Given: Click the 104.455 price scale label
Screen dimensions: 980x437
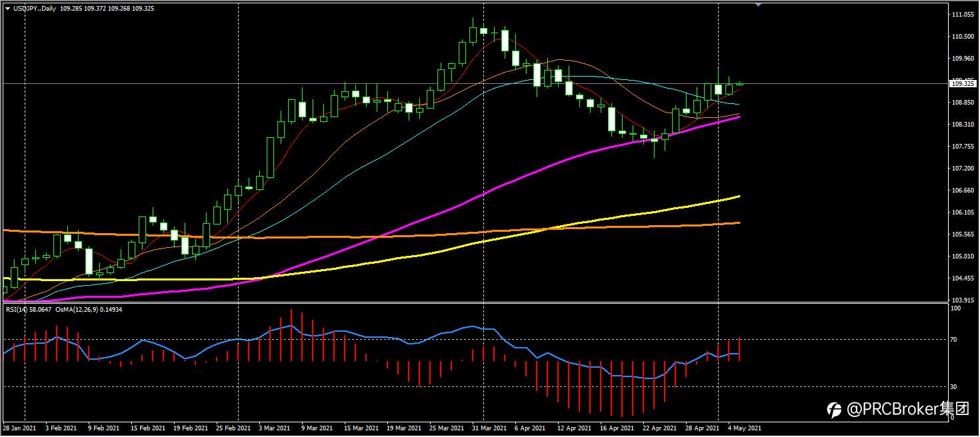Looking at the screenshot, I should [x=963, y=278].
